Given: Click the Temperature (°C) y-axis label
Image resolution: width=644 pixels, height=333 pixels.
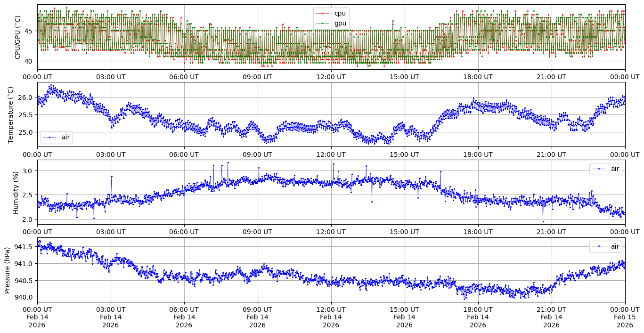Looking at the screenshot, I should (11, 114).
